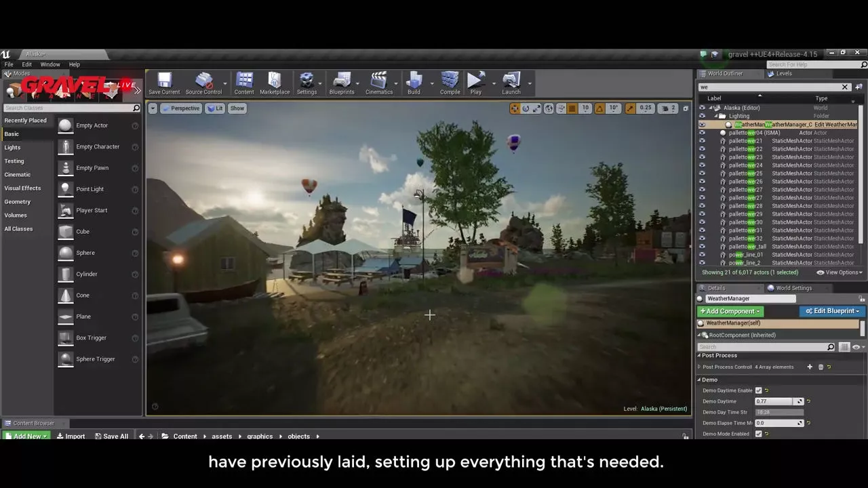Click the Demo Daytime value field
Image resolution: width=868 pixels, height=488 pixels.
774,401
